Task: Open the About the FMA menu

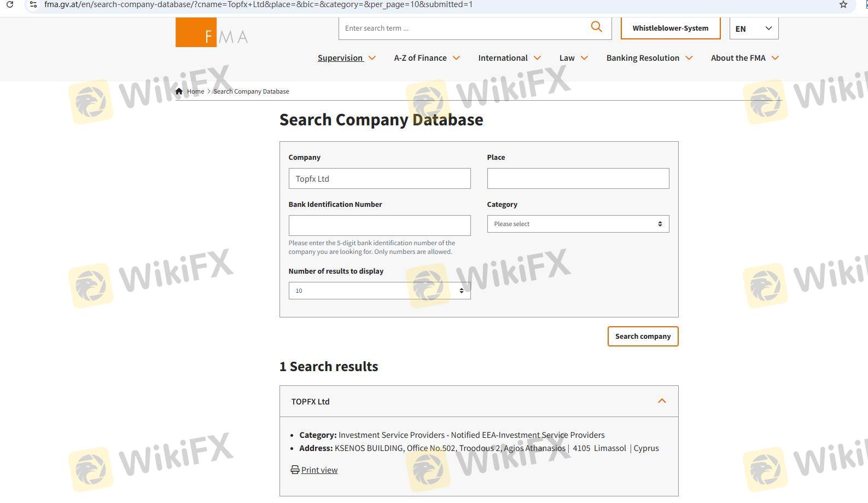Action: [x=744, y=58]
